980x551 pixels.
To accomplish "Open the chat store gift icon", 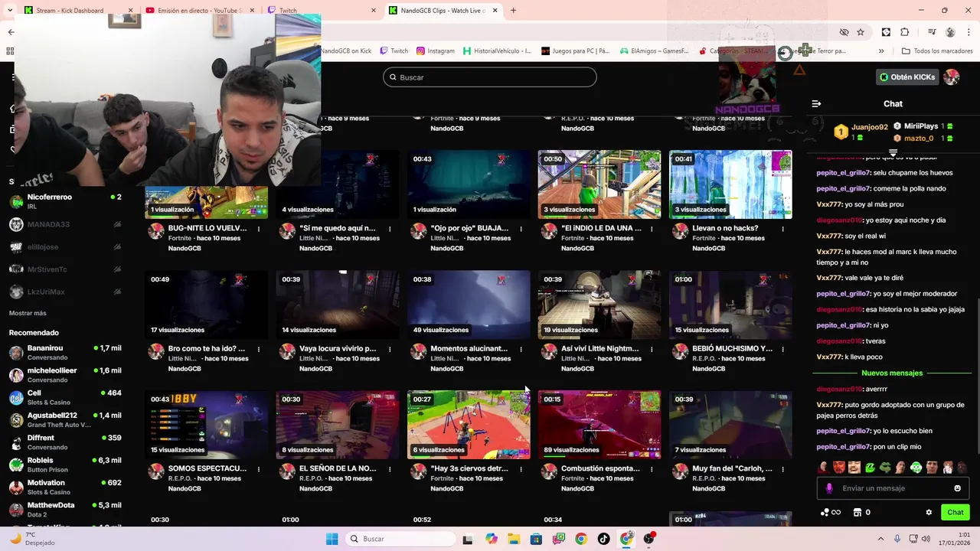I will point(857,513).
